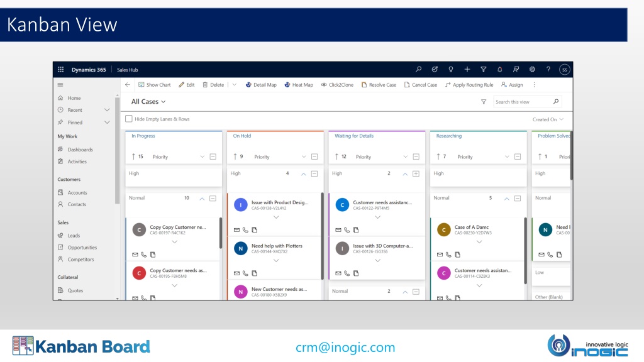The width and height of the screenshot is (644, 362).
Task: Open the app launcher waffle icon
Action: click(61, 69)
